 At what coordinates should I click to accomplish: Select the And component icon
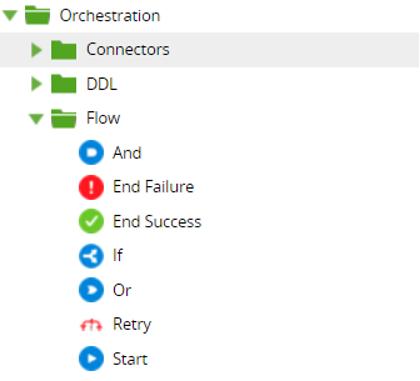click(x=91, y=153)
